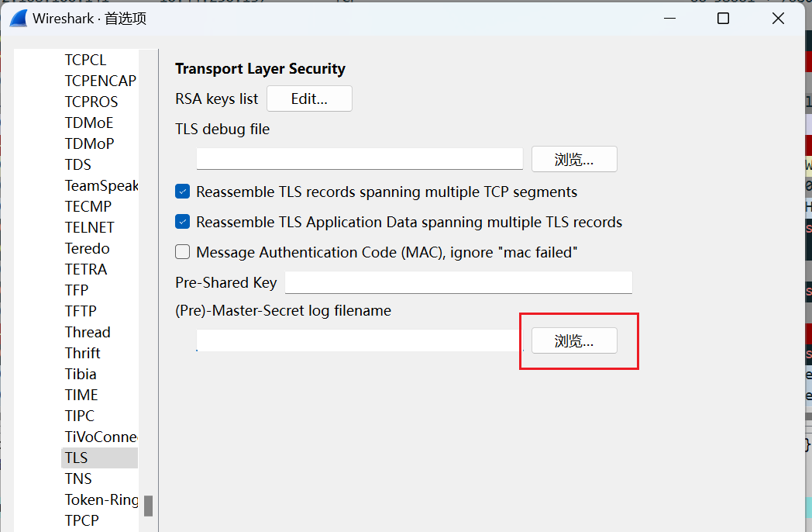812x532 pixels.
Task: Maximize the preferences window
Action: tap(723, 19)
